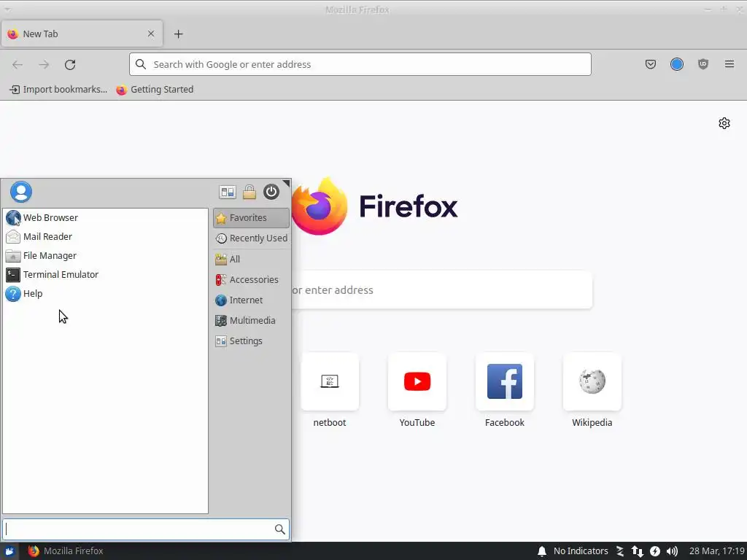Select the New Tab tab

(x=82, y=34)
